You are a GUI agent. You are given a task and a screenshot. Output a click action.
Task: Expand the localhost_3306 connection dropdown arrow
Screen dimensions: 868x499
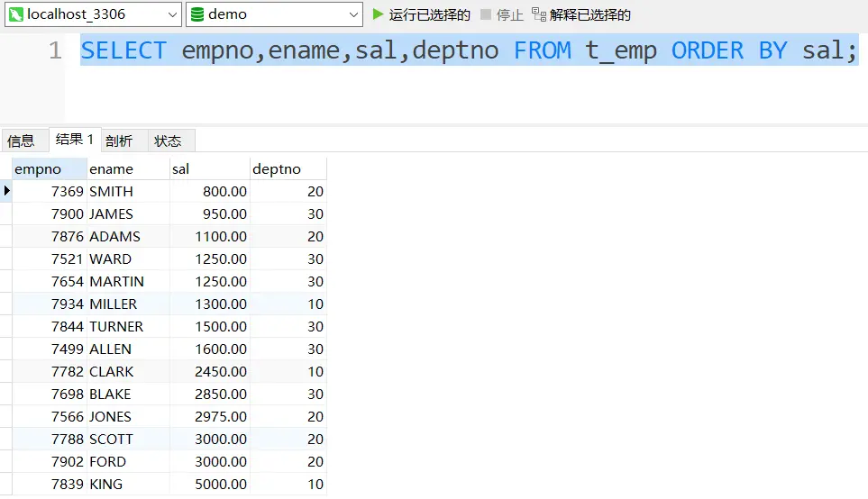point(173,14)
